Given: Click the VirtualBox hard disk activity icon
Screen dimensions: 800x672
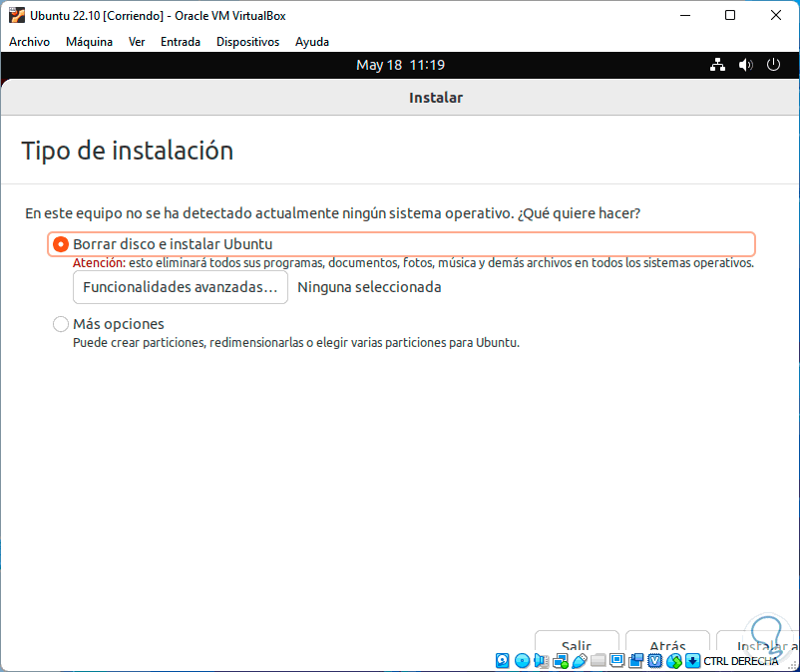Looking at the screenshot, I should point(503,661).
